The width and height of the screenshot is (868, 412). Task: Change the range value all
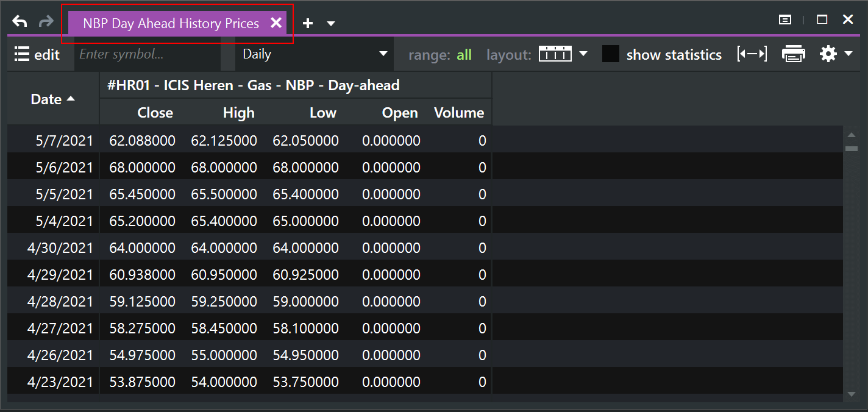tap(464, 55)
